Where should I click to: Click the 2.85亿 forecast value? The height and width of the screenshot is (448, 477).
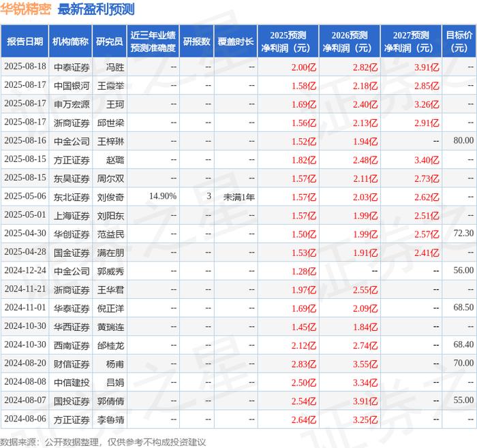(x=427, y=86)
